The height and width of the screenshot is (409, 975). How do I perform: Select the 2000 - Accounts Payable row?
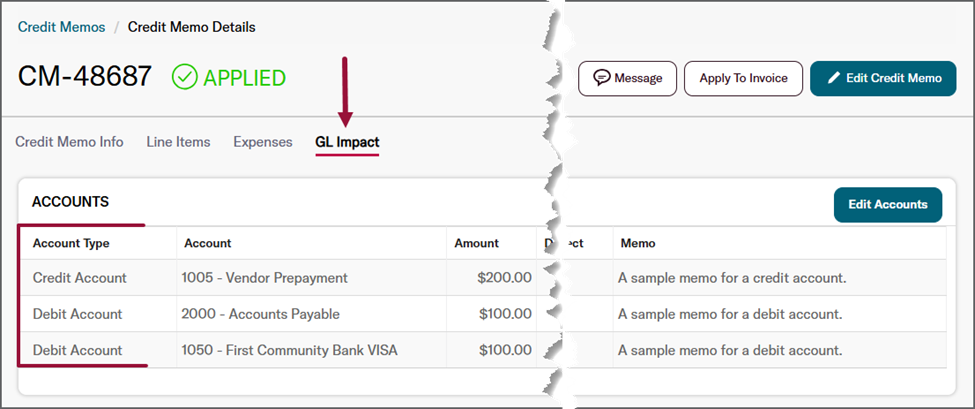point(260,314)
